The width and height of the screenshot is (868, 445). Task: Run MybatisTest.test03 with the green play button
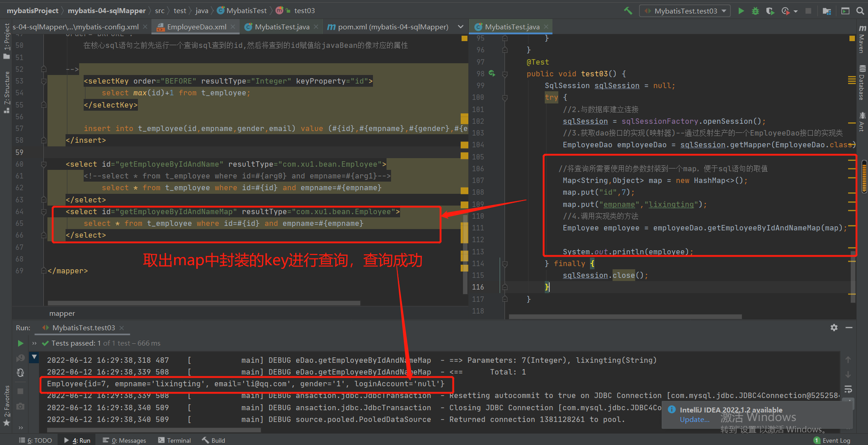click(x=741, y=11)
